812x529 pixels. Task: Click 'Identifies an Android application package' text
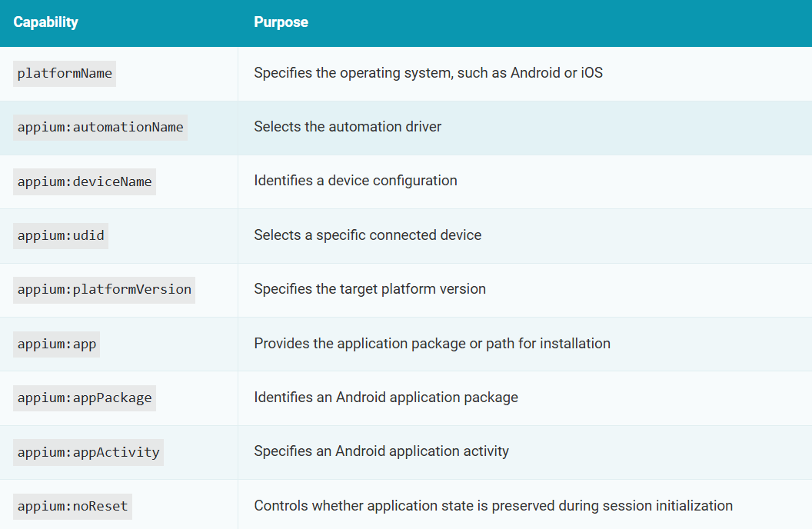click(x=386, y=398)
